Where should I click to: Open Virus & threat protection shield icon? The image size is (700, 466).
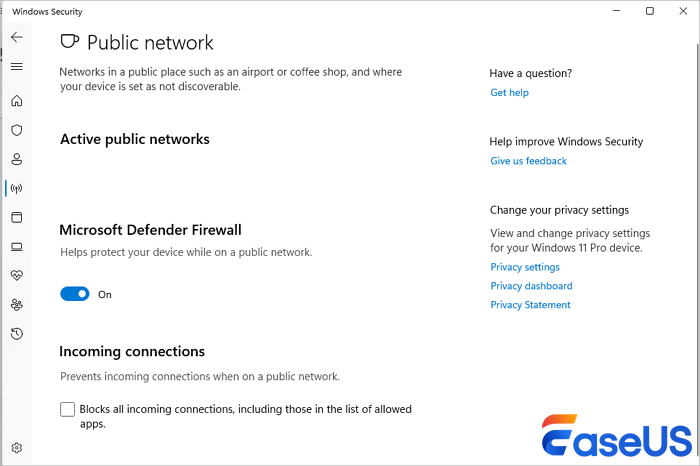coord(16,130)
